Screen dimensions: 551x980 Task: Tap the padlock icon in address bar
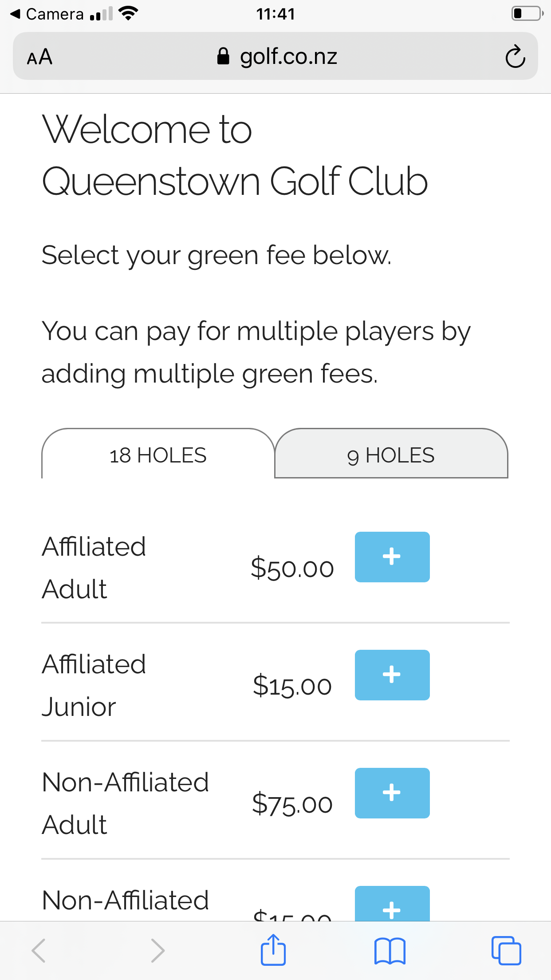[x=223, y=56]
